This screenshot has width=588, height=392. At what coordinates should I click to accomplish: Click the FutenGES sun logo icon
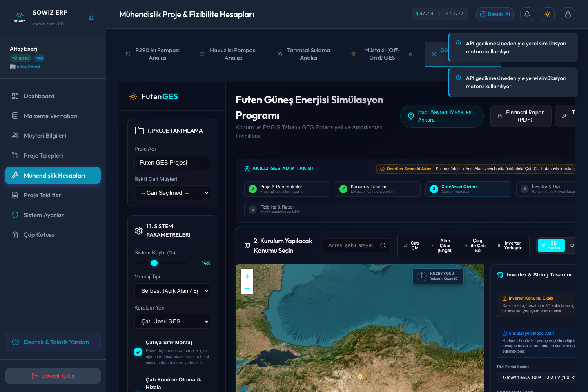[x=133, y=96]
